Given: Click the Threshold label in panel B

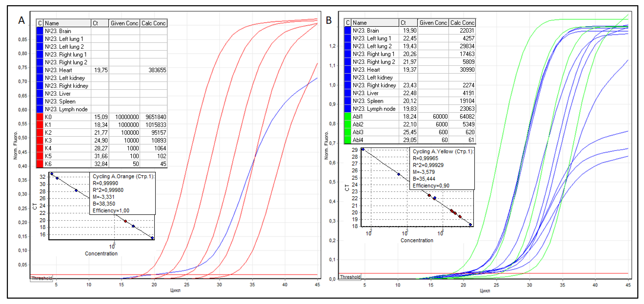Looking at the screenshot, I should 350,277.
